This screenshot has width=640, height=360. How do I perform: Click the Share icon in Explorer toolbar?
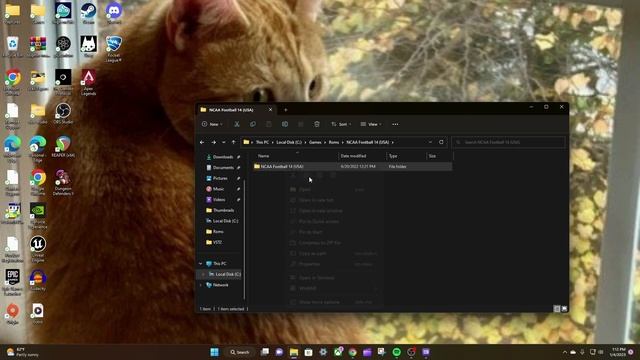301,124
